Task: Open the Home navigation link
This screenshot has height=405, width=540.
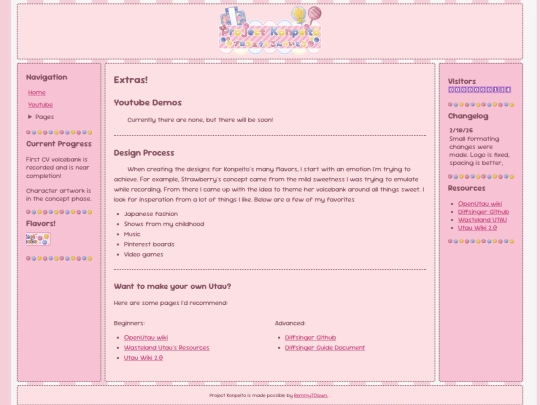Action: pos(37,93)
